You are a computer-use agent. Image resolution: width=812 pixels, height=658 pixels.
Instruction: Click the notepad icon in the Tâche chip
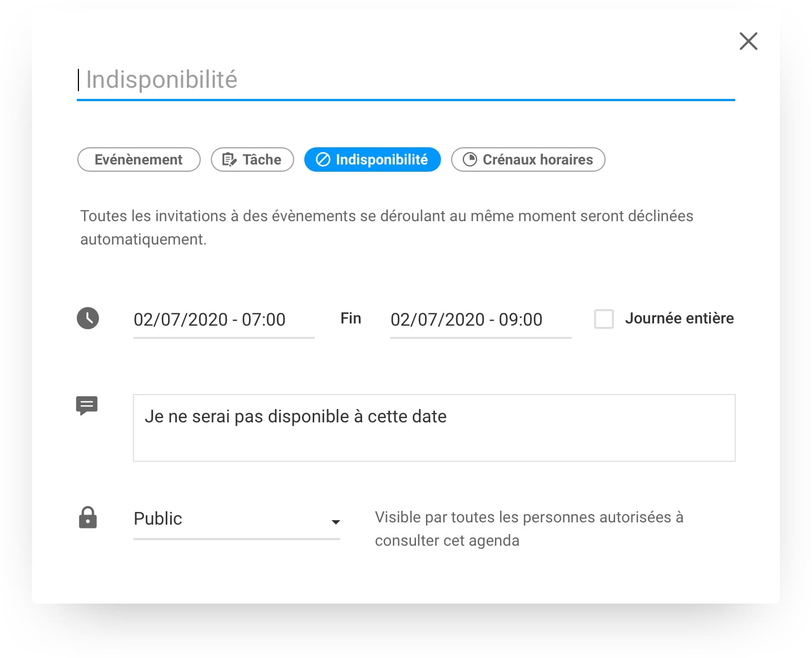(x=229, y=160)
